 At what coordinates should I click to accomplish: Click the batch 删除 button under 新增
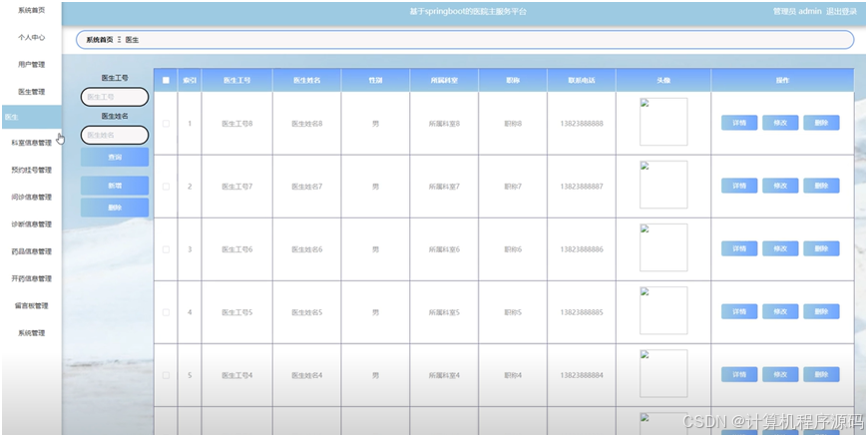(x=115, y=208)
